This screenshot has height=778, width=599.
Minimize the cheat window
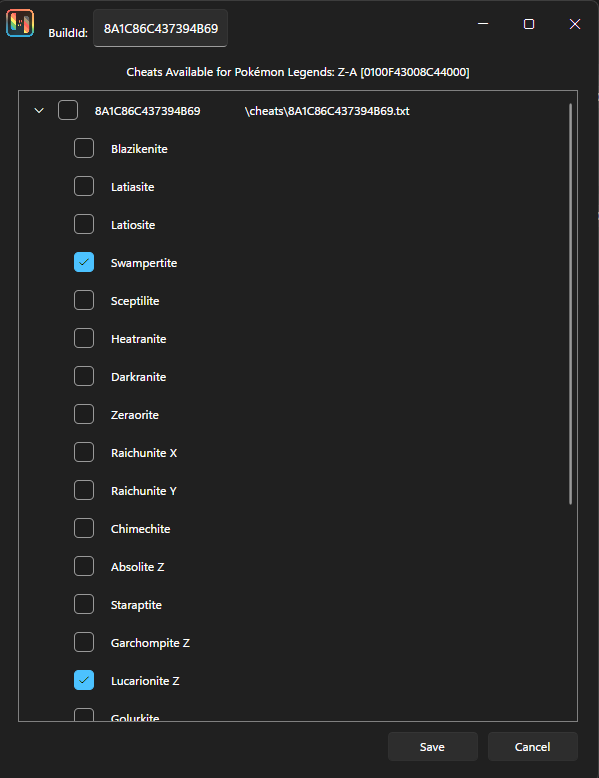483,24
